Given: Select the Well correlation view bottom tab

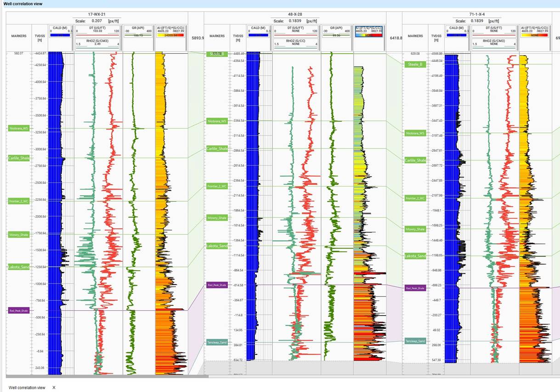Looking at the screenshot, I should pyautogui.click(x=27, y=387).
